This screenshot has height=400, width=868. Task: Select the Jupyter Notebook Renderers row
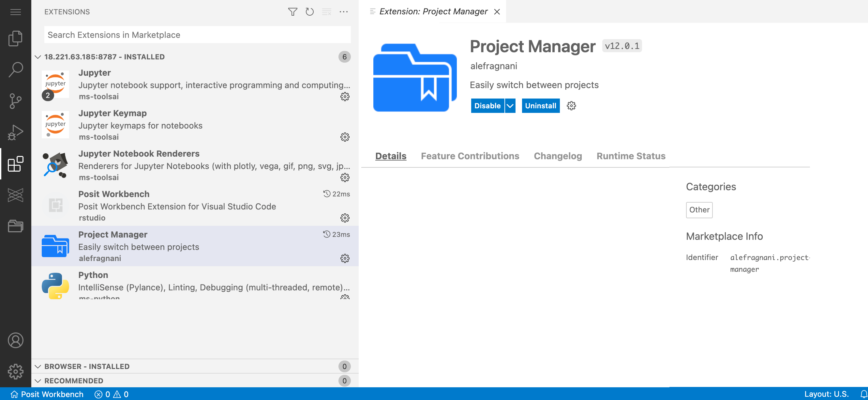tap(195, 165)
